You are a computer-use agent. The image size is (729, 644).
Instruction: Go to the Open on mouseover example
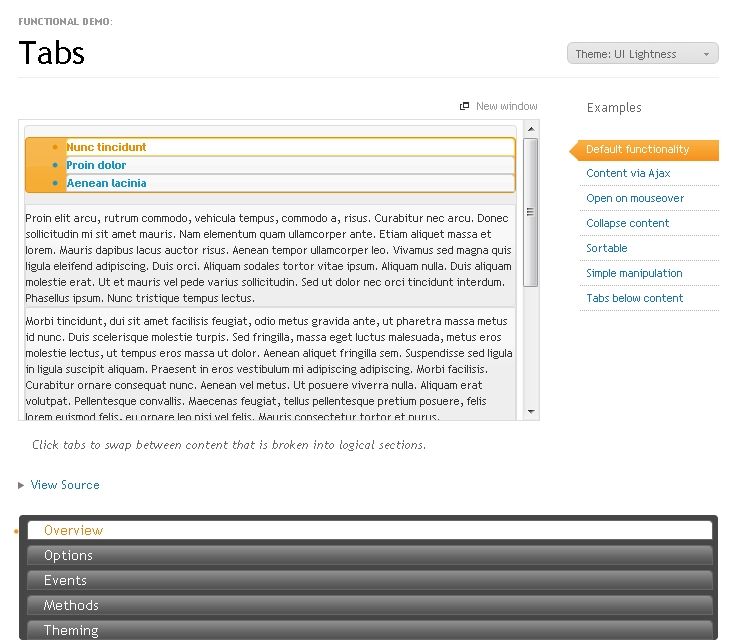click(635, 199)
